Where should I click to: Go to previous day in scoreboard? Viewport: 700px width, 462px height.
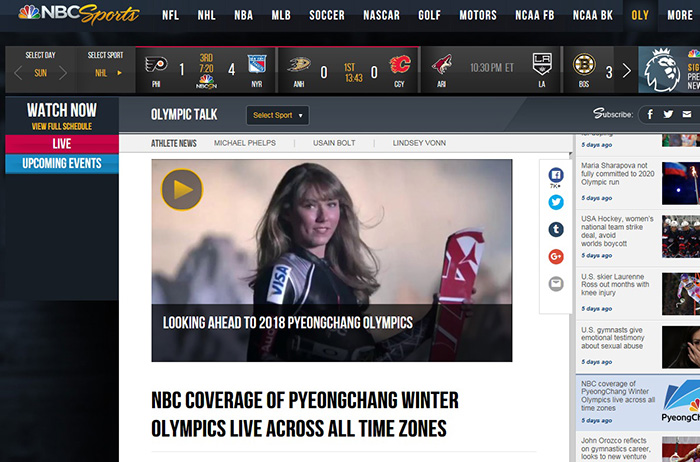click(18, 72)
